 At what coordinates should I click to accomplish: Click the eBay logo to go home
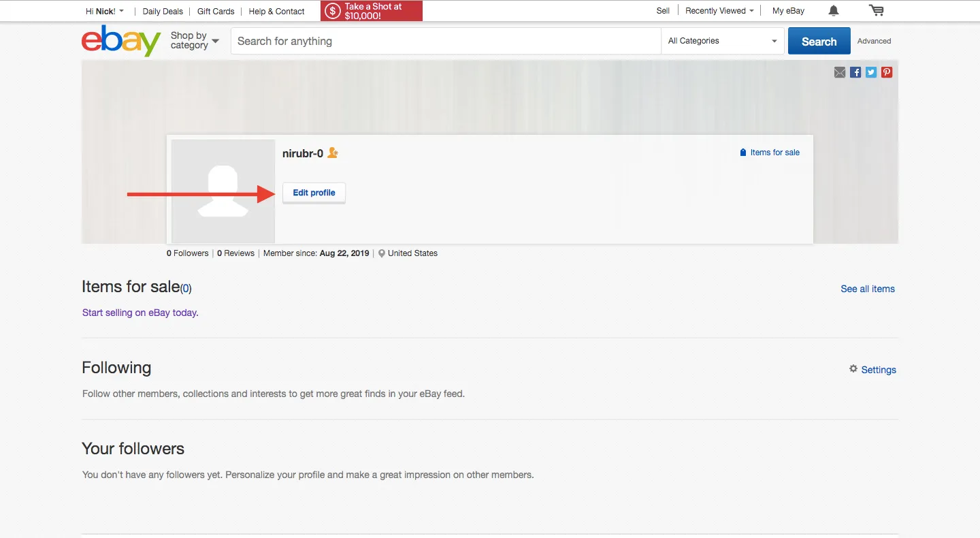120,40
